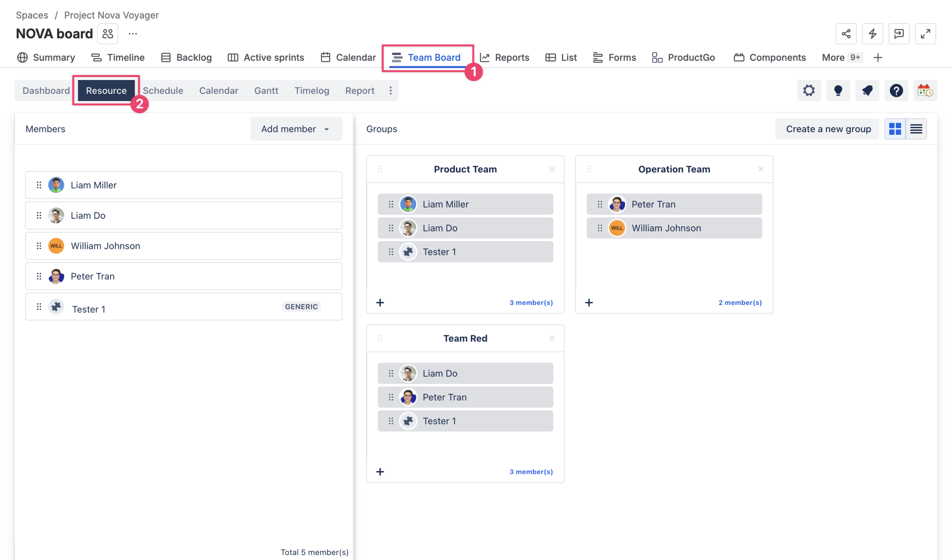Open the settings gear icon

(x=809, y=91)
